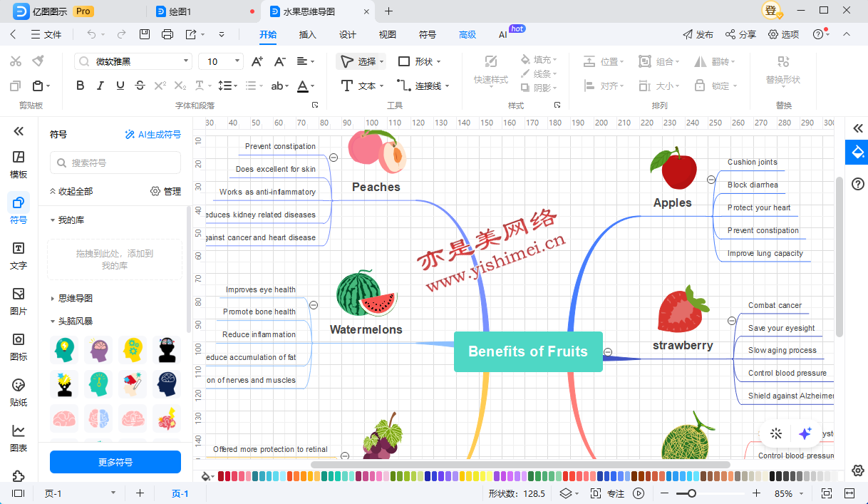
Task: Expand the right panel with double-chevron icon
Action: click(x=857, y=129)
